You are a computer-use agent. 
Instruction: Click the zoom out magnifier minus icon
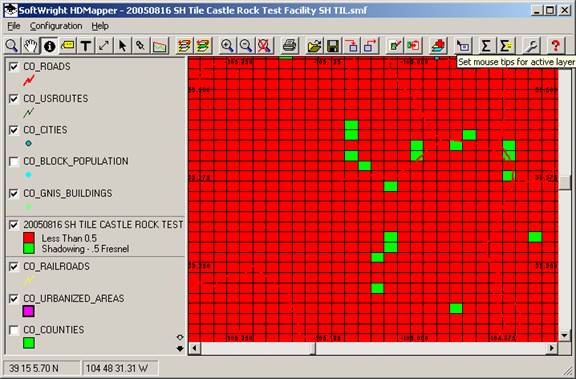(x=246, y=46)
